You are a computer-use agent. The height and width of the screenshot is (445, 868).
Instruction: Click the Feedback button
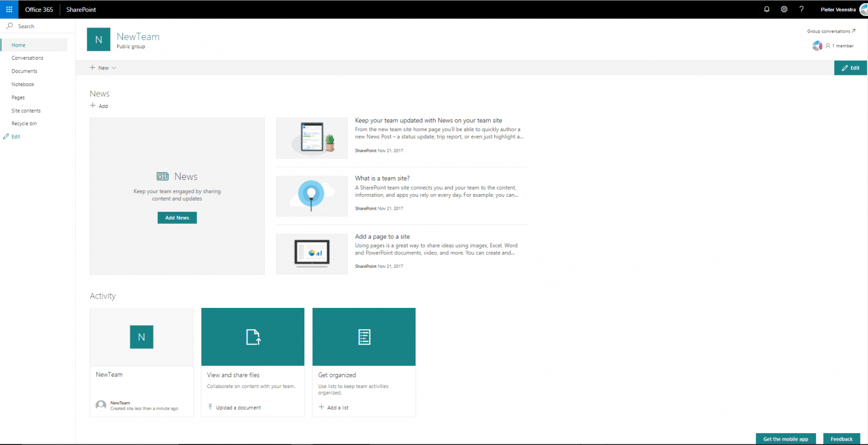(841, 439)
